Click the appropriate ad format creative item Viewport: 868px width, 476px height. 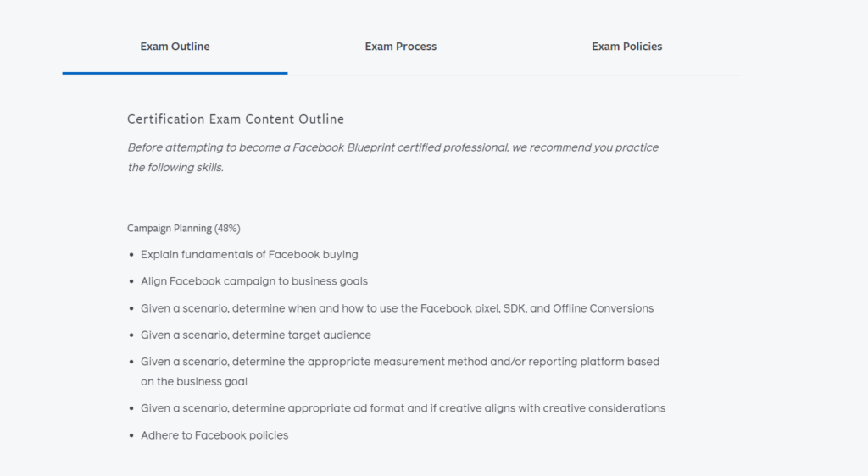click(x=403, y=408)
